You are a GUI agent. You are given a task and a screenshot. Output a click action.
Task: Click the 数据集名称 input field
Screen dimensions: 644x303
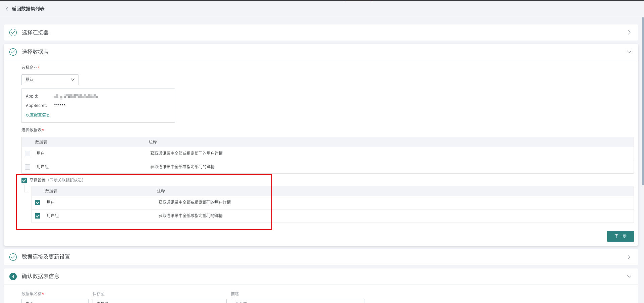(55, 301)
